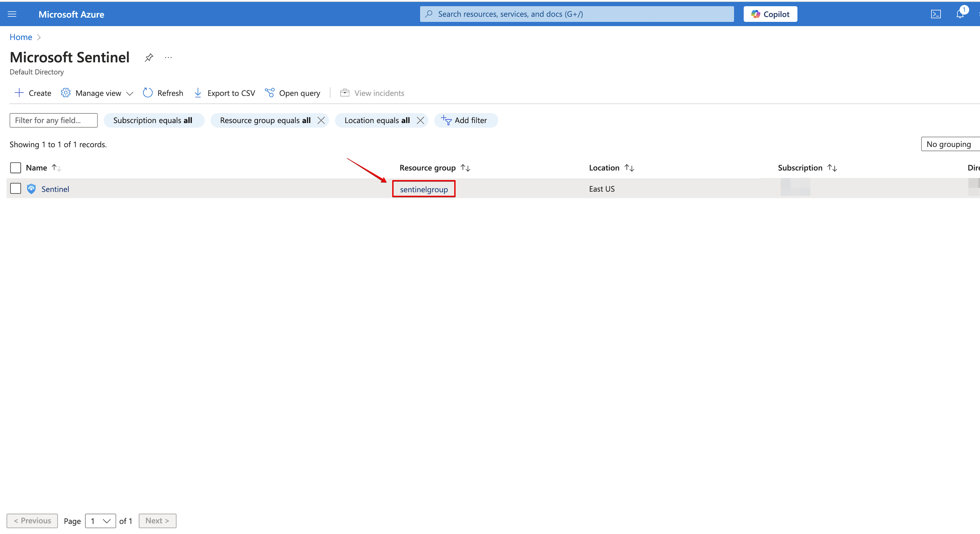
Task: Open the hamburger portal menu
Action: (x=12, y=14)
